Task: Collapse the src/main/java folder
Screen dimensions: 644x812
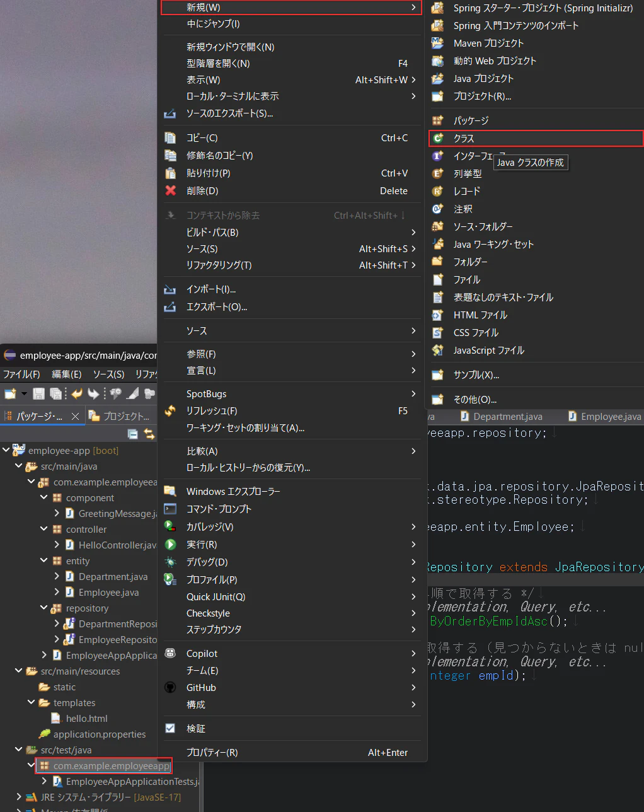Action: click(19, 466)
